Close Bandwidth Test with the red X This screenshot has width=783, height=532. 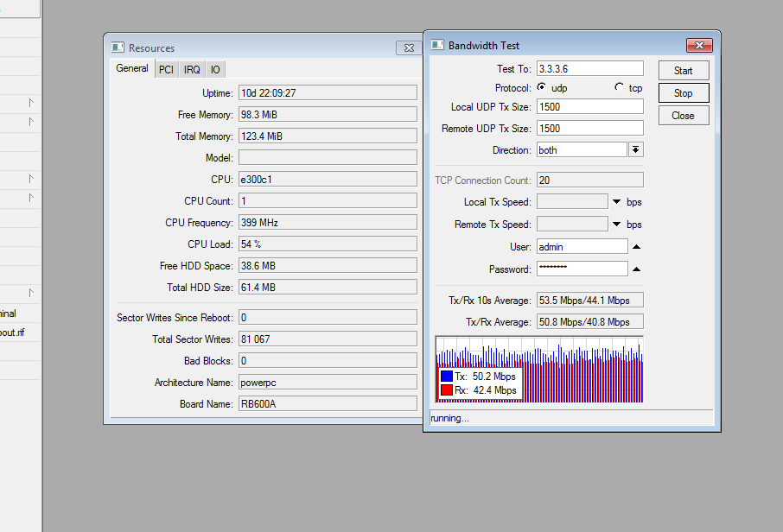(x=698, y=46)
